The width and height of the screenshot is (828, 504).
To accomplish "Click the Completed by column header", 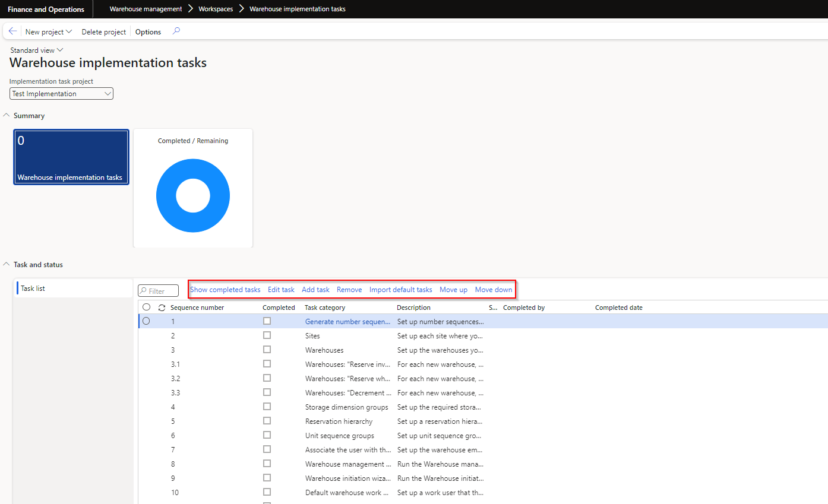I will (524, 308).
